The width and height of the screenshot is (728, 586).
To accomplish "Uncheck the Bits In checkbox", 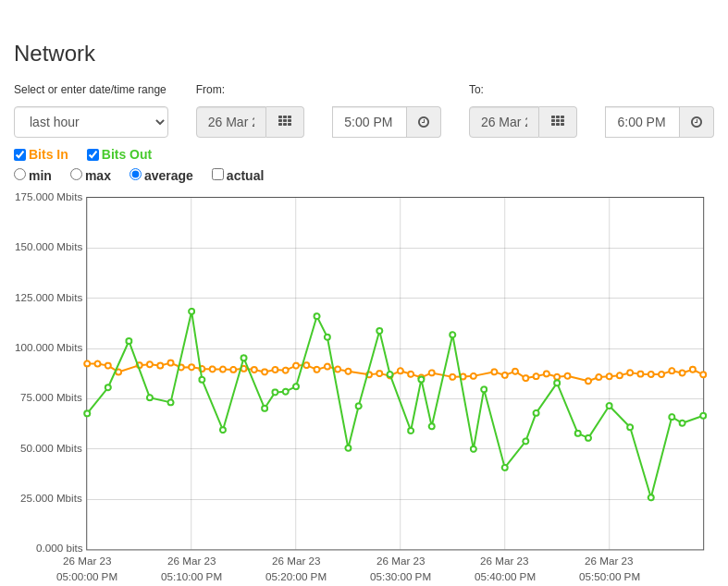I will 20,154.
